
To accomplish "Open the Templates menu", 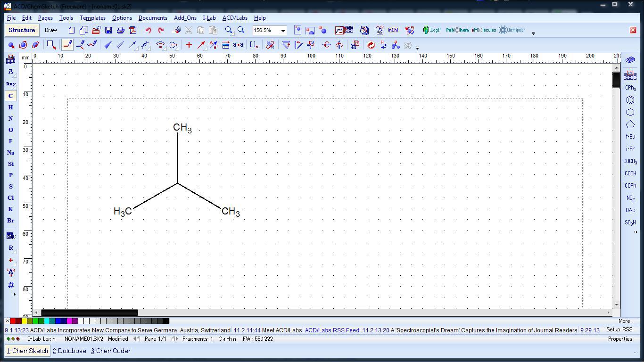I will (92, 18).
